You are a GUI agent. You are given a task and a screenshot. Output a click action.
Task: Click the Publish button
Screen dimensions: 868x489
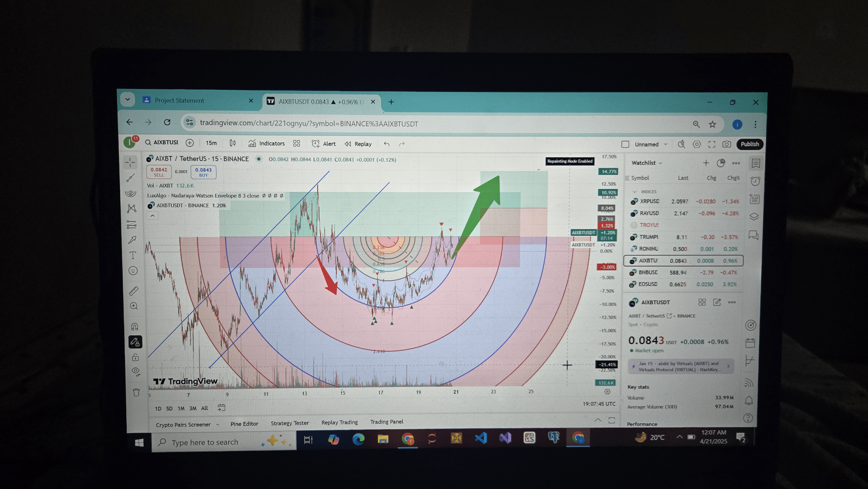tap(750, 144)
